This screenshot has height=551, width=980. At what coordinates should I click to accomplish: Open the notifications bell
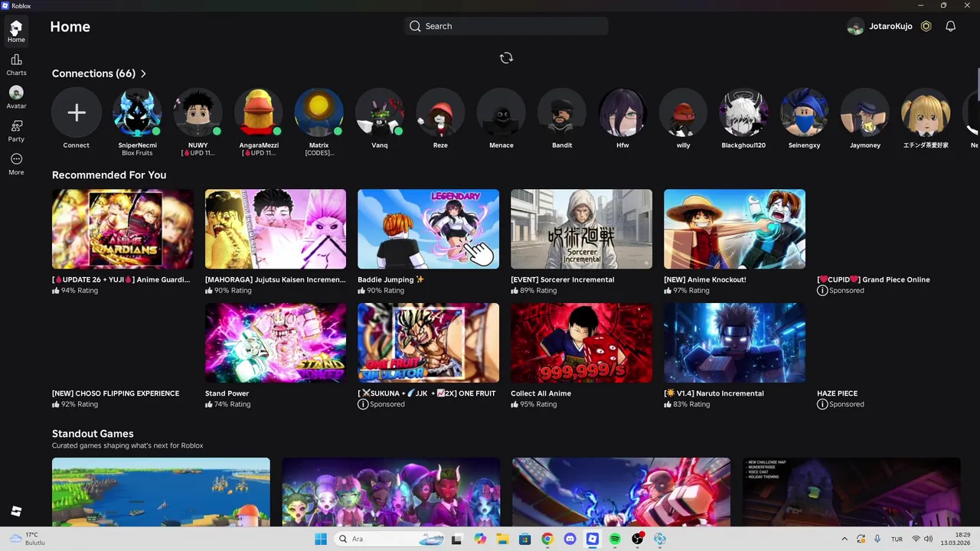(x=950, y=26)
